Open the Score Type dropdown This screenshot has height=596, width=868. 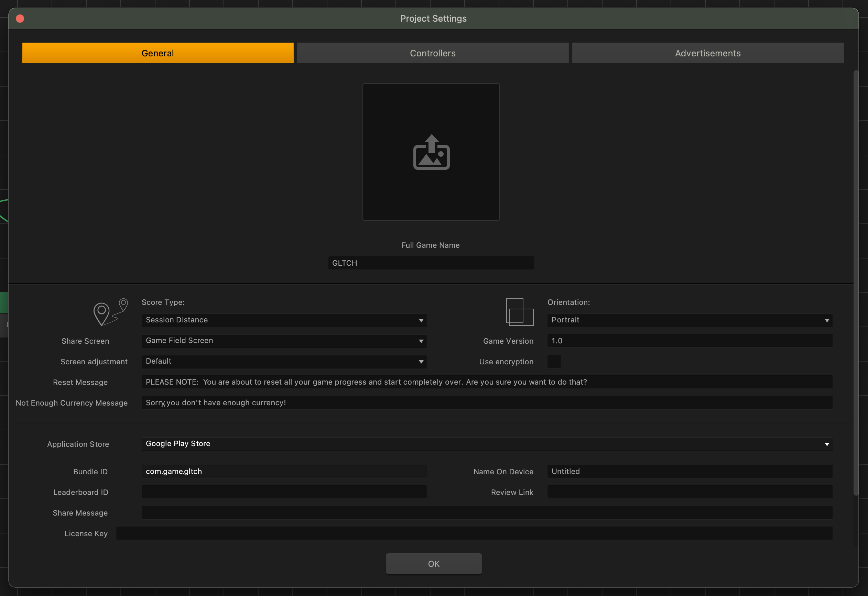click(x=284, y=320)
